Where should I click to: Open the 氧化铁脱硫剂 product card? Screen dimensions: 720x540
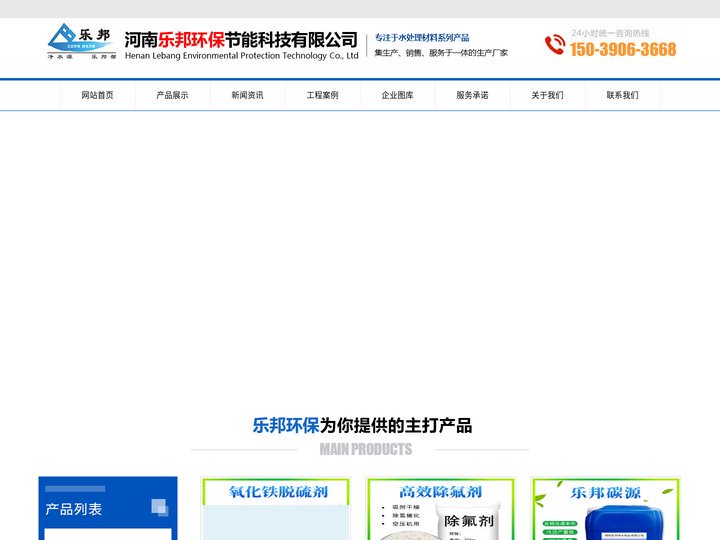click(276, 508)
